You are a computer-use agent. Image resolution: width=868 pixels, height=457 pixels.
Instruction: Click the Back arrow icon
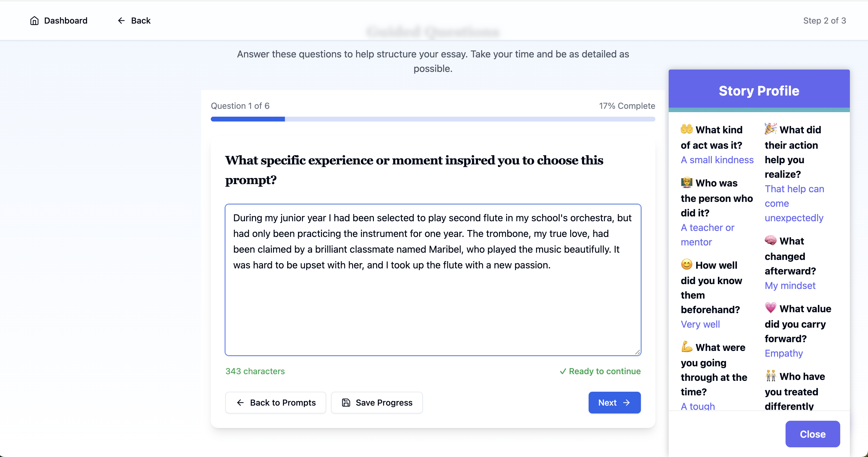tap(121, 21)
